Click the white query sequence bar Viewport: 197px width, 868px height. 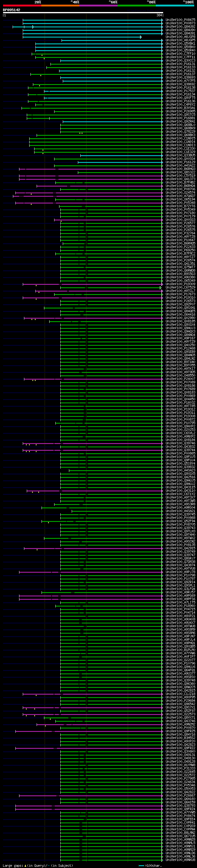(83, 13)
